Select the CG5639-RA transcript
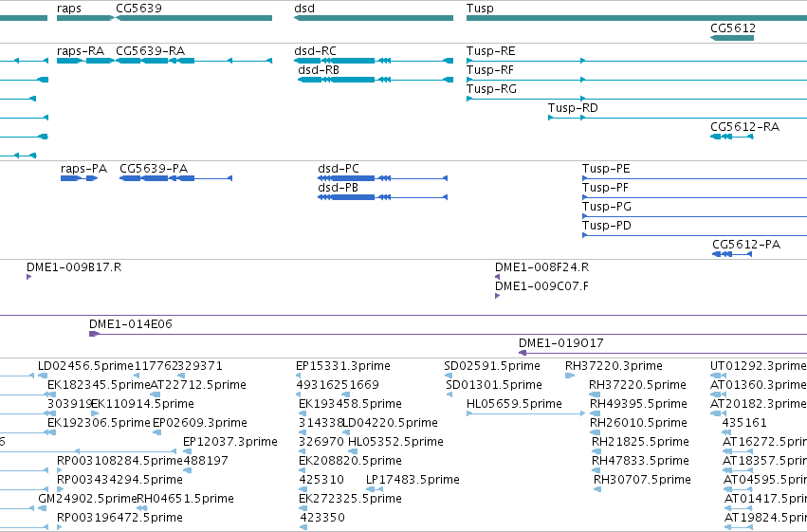Screen dimensions: 807x532 point(194,61)
